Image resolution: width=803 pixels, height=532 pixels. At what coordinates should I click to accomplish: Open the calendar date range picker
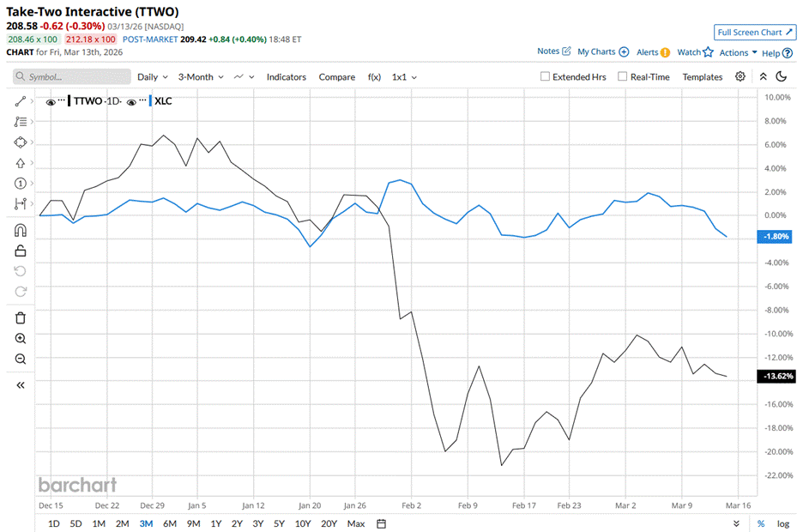(382, 523)
